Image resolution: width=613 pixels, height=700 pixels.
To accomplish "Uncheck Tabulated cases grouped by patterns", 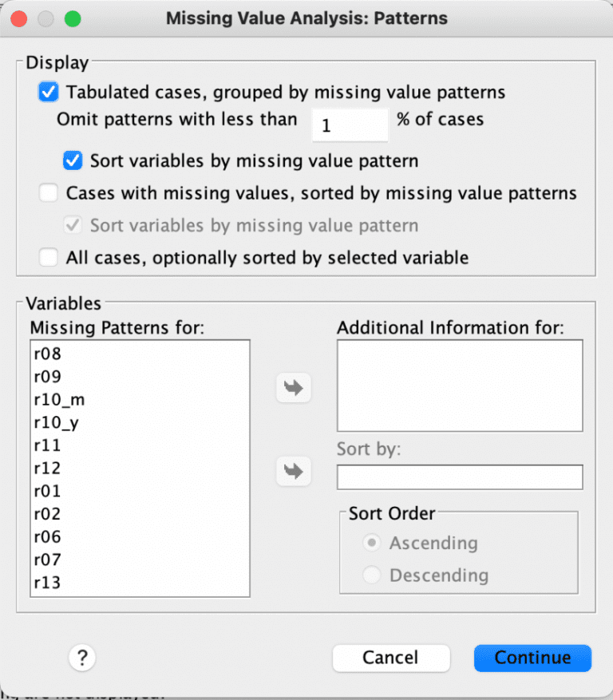I will [x=49, y=92].
